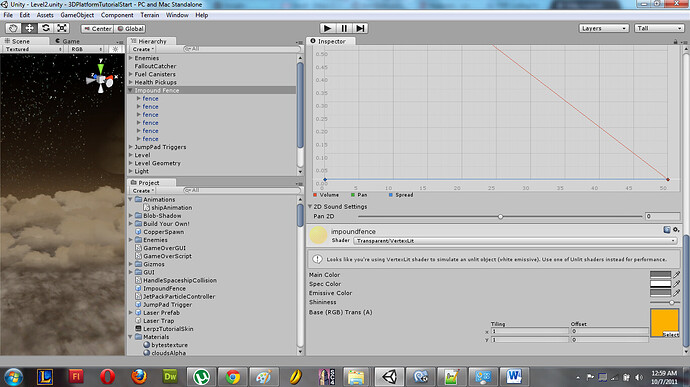Click Select on the orange texture slot
Screen dimensions: 690x387
coord(671,335)
